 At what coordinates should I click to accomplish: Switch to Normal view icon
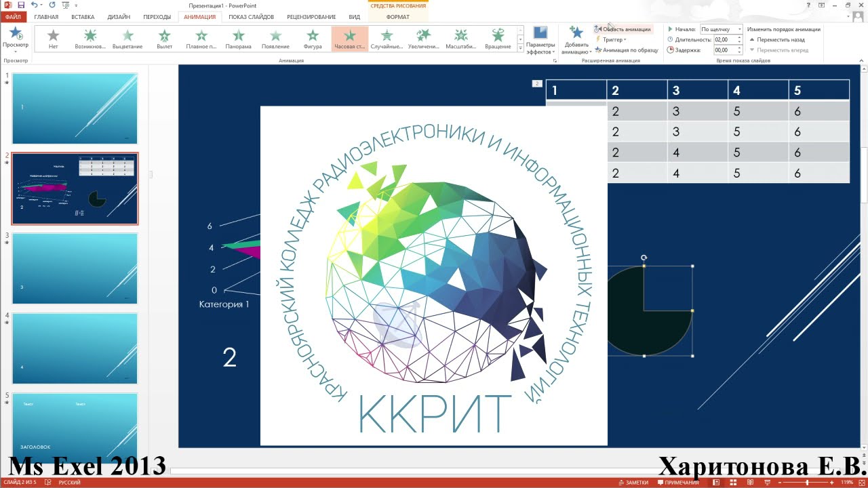[x=716, y=483]
